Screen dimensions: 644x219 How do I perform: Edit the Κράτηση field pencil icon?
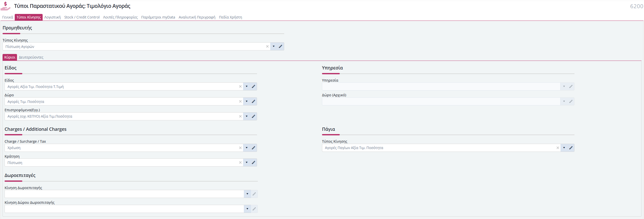click(253, 162)
